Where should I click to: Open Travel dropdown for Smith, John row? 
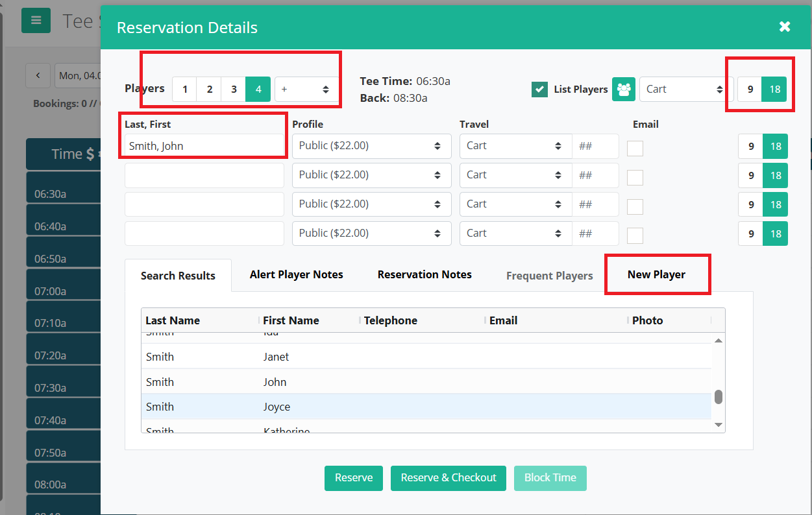516,146
